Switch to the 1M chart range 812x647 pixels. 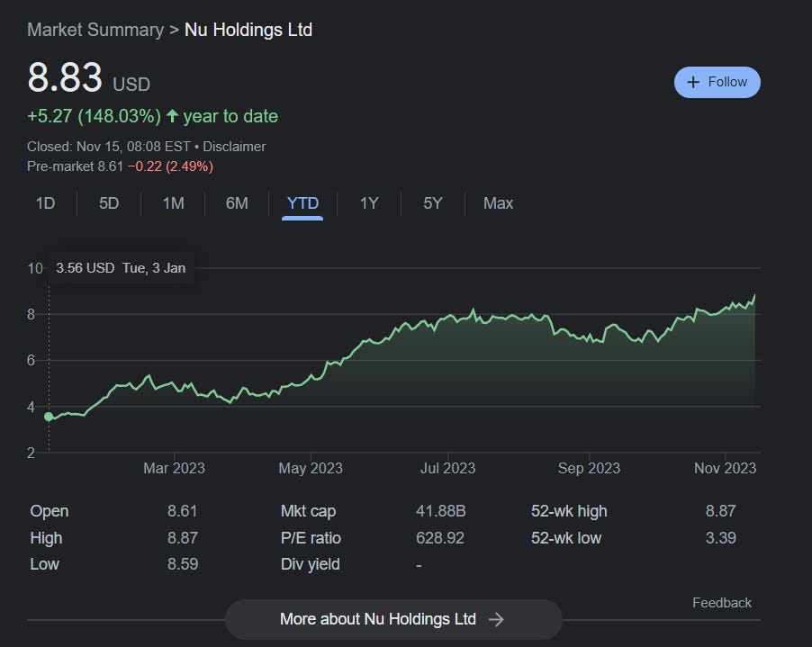[174, 203]
